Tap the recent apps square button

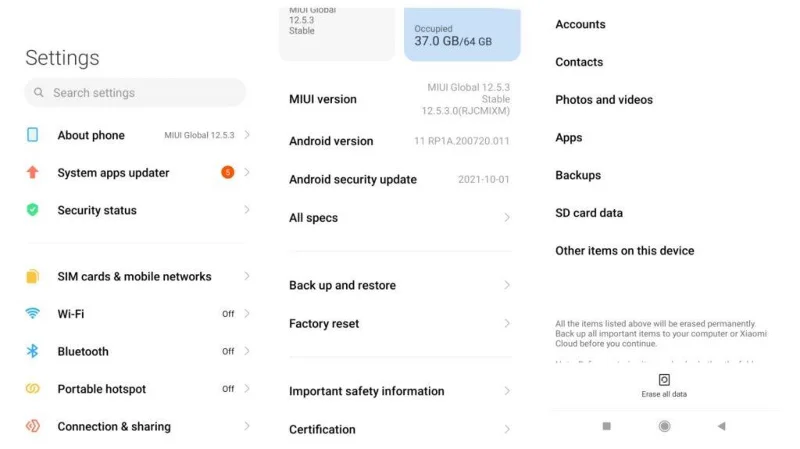606,426
